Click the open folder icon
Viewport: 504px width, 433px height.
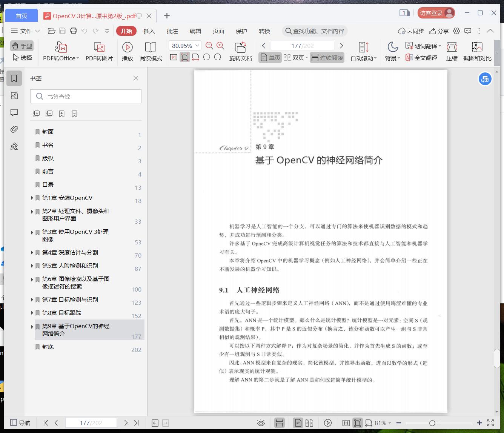(x=52, y=31)
